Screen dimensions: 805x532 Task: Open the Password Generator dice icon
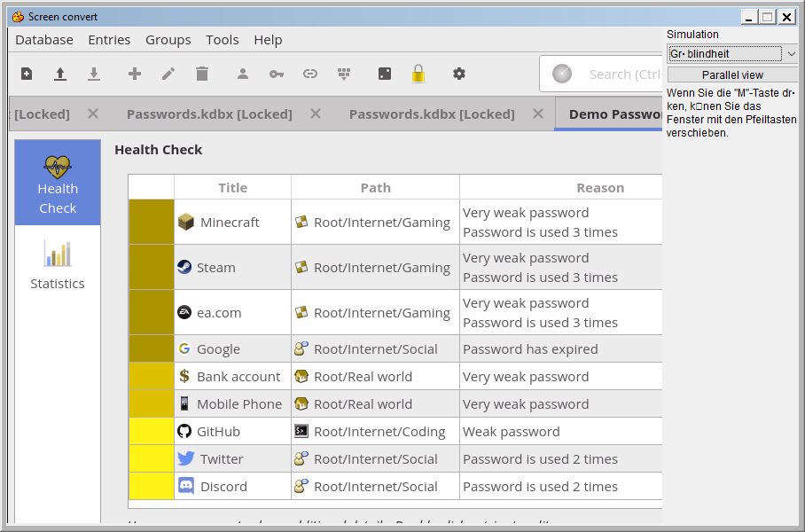[x=385, y=74]
